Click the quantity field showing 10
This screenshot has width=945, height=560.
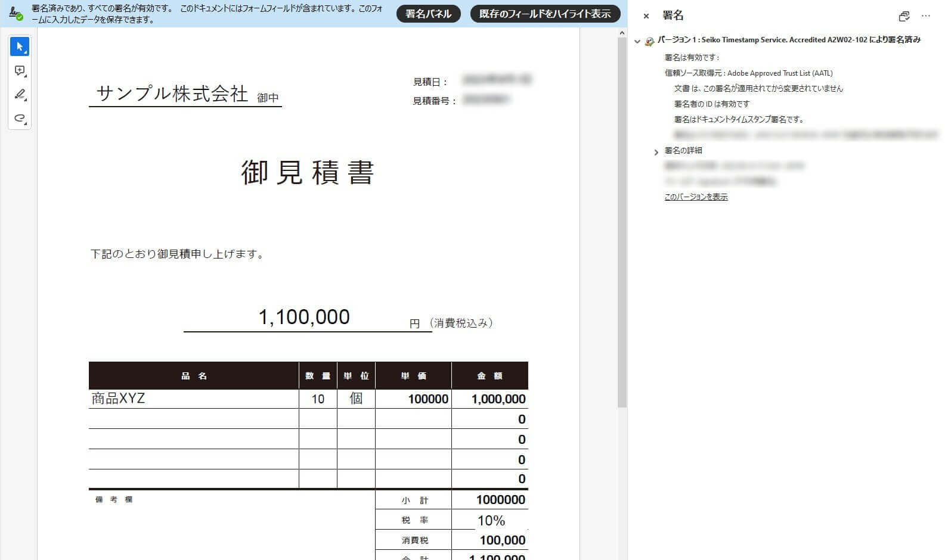(x=318, y=399)
